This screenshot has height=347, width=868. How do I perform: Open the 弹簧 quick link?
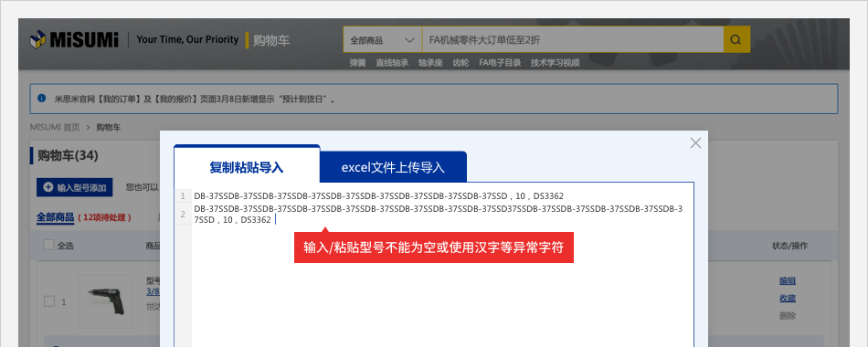click(357, 63)
